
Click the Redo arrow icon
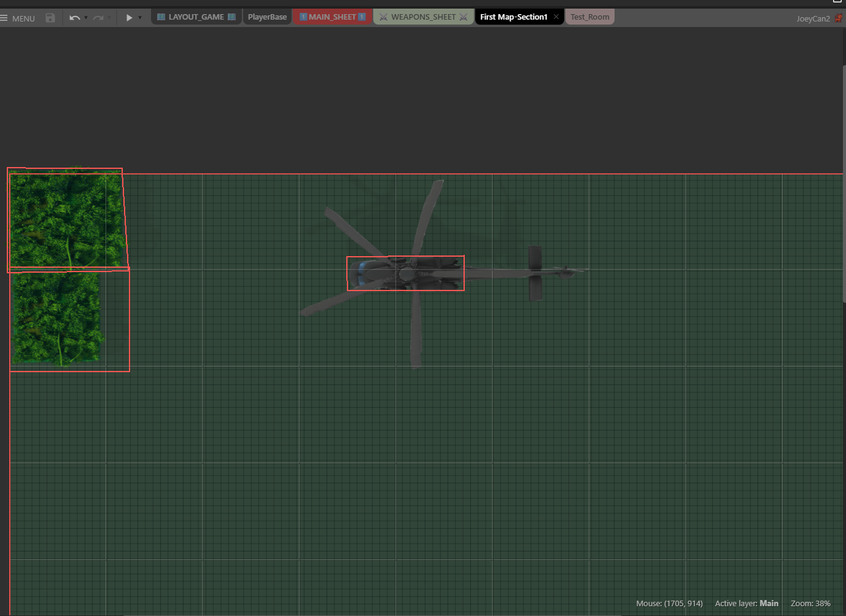click(98, 18)
